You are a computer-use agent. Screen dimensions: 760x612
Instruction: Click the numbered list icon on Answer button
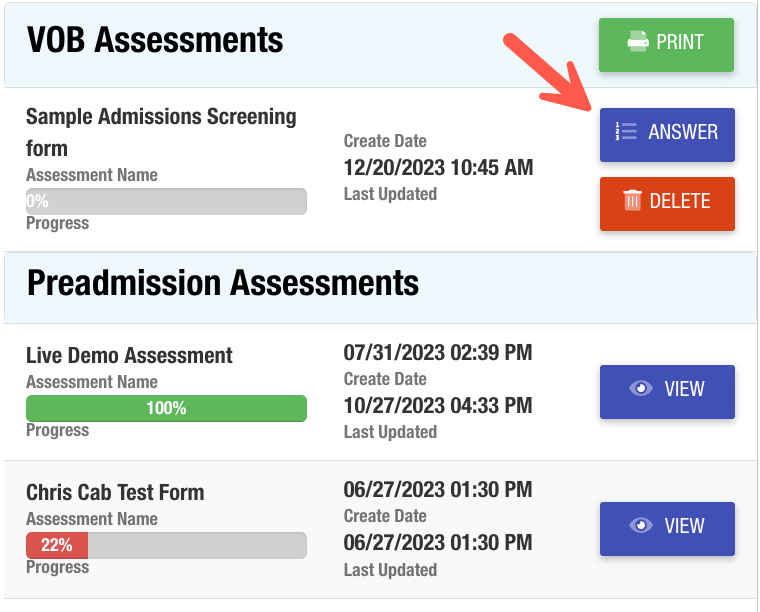[x=627, y=132]
